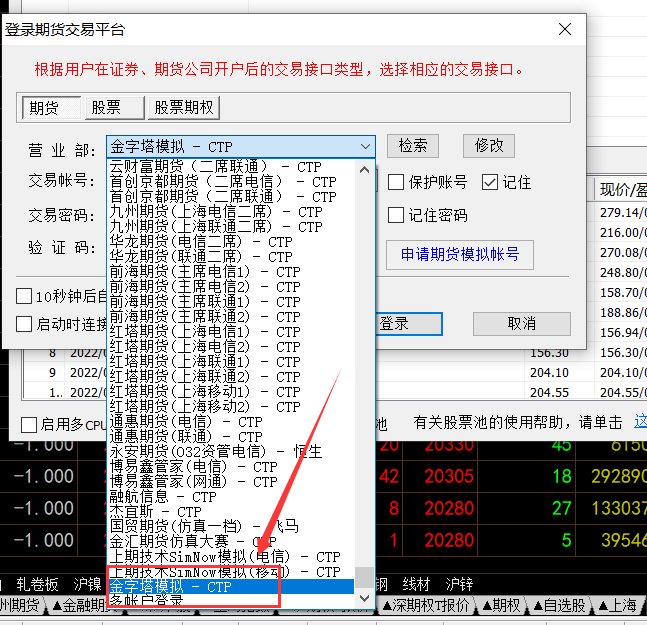Viewport: 647px width, 625px height.
Task: Click the dropdown list scrollbar thumb
Action: coord(364,577)
